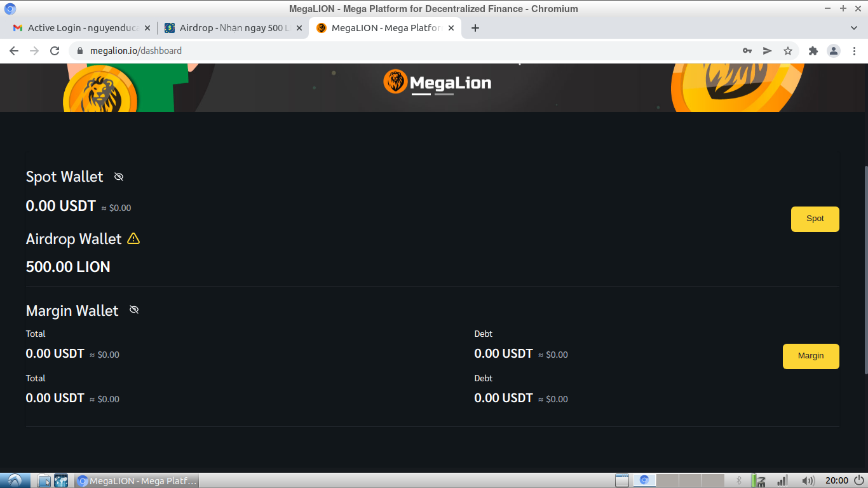Bookmark this page with the star icon
The width and height of the screenshot is (868, 488).
click(x=788, y=51)
